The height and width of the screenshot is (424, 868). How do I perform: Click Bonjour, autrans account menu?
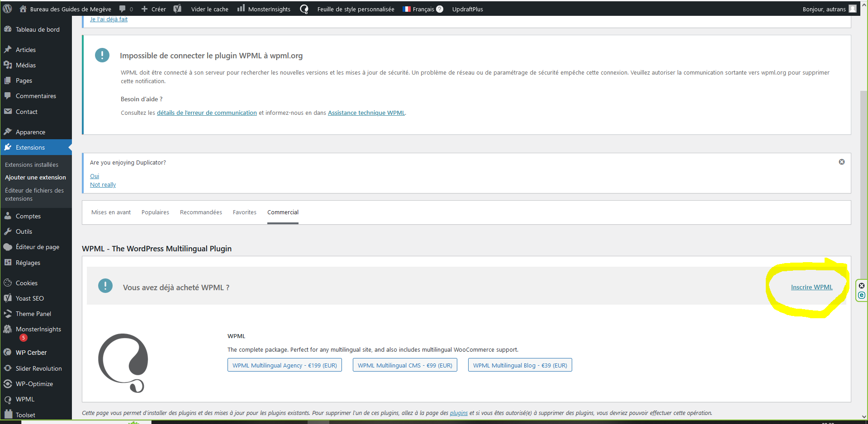click(824, 9)
